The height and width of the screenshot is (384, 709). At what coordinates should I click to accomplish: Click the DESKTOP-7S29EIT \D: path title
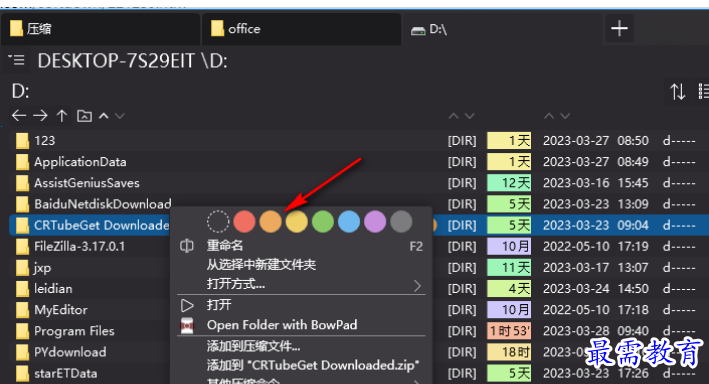(x=132, y=61)
